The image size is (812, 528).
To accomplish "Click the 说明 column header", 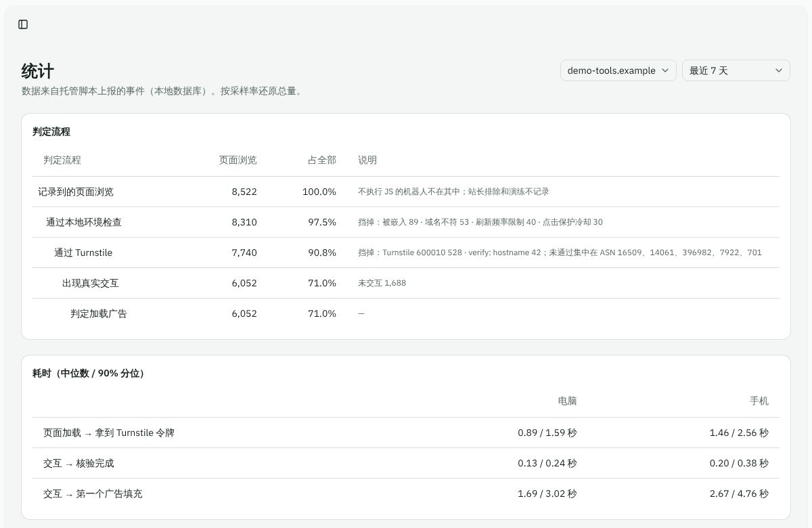I will (x=367, y=160).
